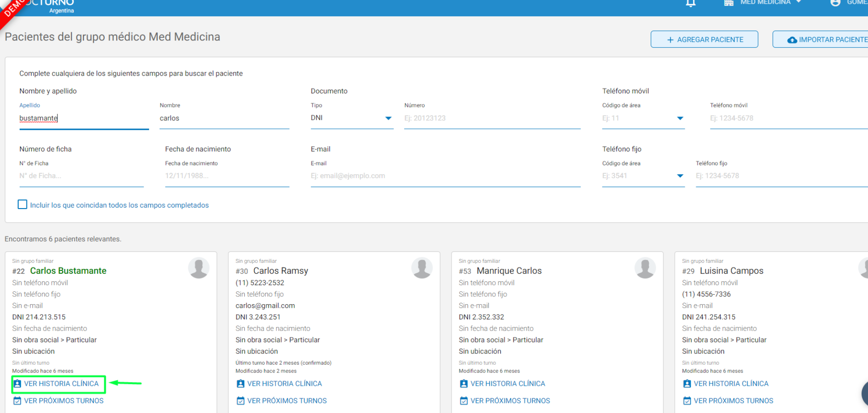Click DNI 241.254.315 text
Image resolution: width=868 pixels, height=413 pixels.
(x=709, y=317)
